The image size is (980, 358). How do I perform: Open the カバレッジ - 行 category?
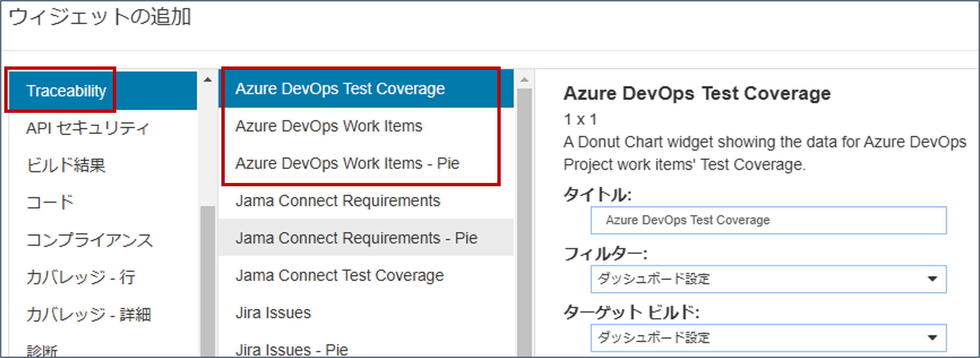(x=81, y=277)
